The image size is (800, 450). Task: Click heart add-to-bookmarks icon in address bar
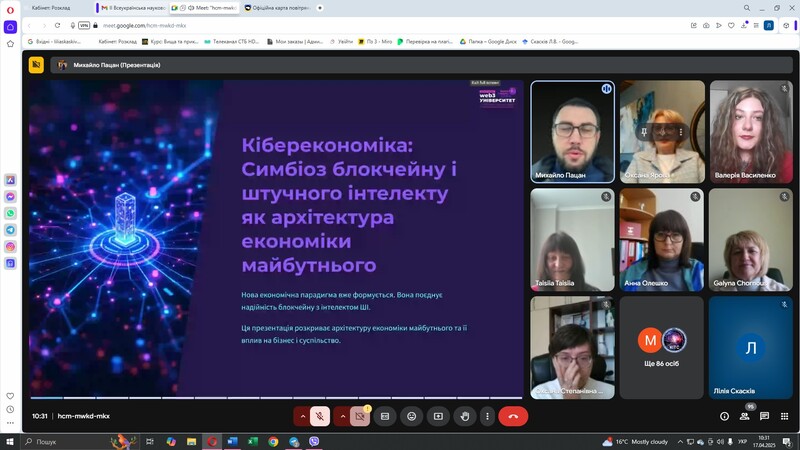pyautogui.click(x=731, y=26)
